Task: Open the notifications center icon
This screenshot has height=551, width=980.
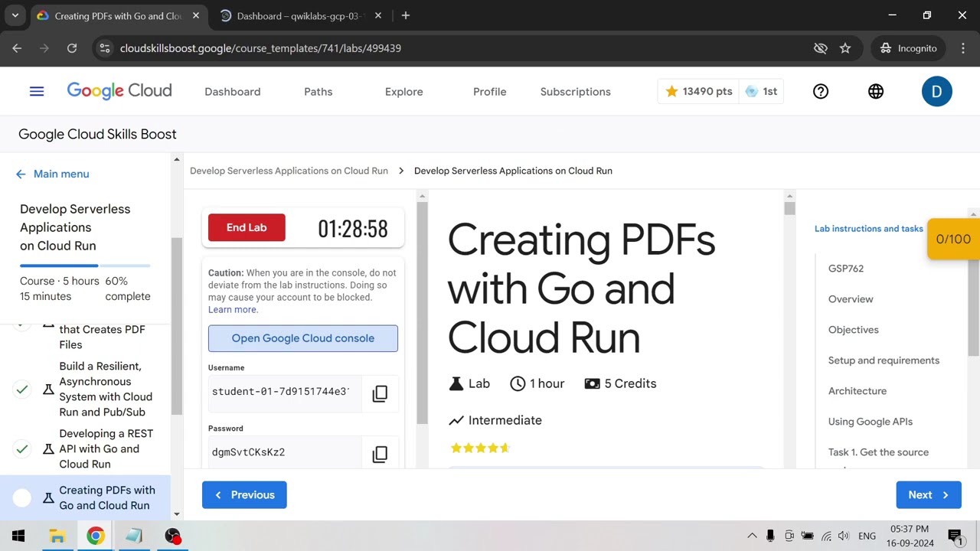Action: (x=955, y=536)
